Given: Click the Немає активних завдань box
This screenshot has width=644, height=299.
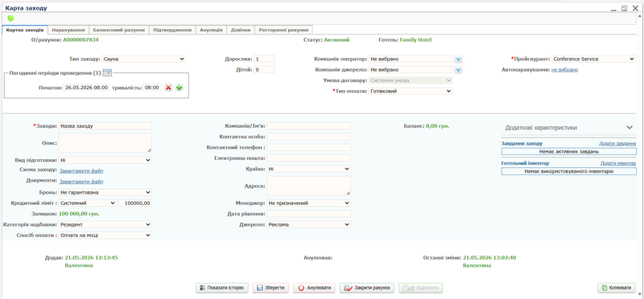Looking at the screenshot, I should coord(568,152).
